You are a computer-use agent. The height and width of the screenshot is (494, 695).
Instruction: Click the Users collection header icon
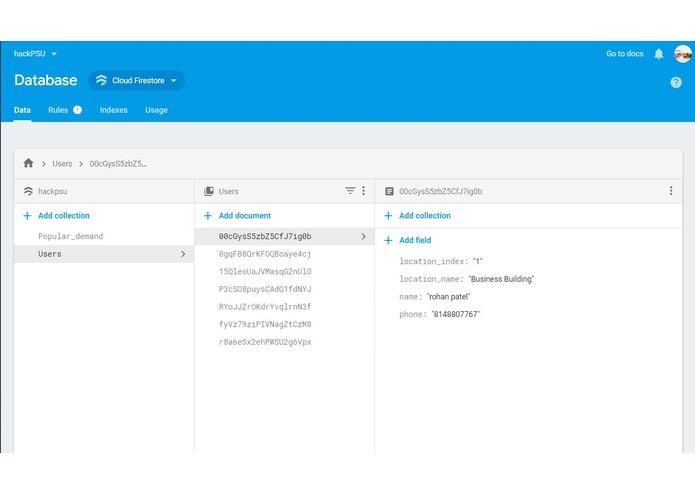[x=209, y=191]
